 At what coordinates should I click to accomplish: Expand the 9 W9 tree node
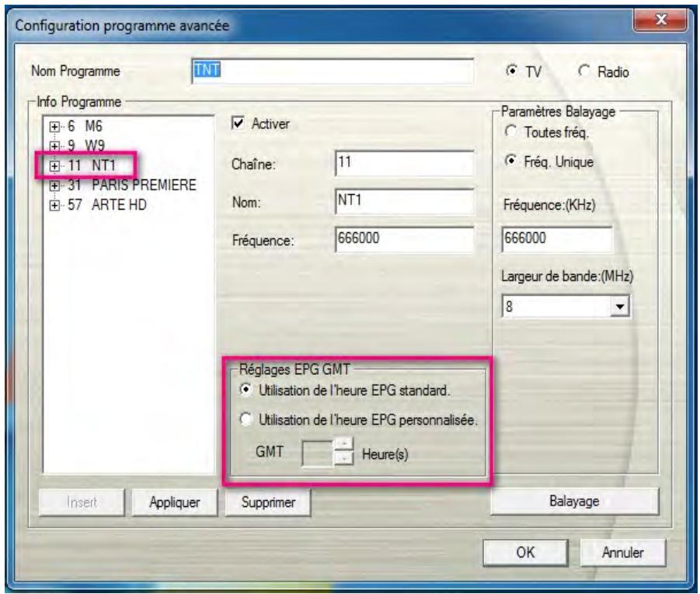(54, 147)
